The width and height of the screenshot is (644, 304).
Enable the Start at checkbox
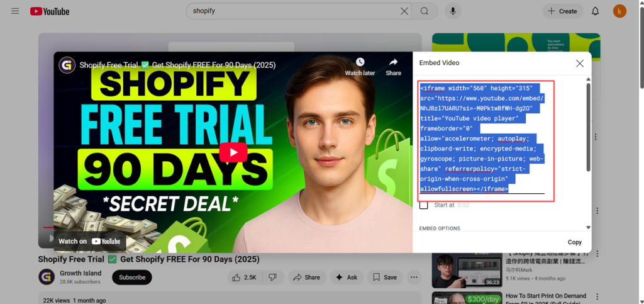pos(424,205)
